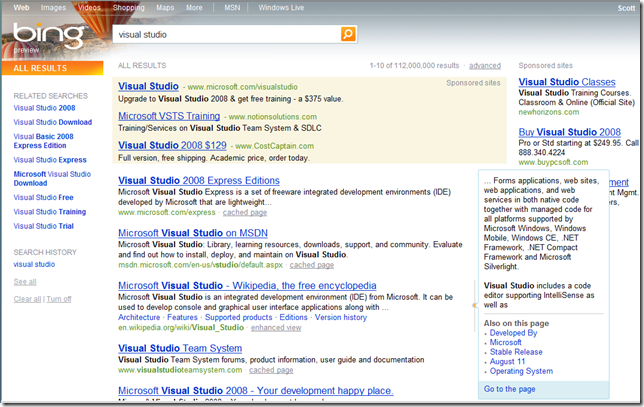Viewport: 644px width, 407px height.
Task: Open cached page for MSDN result
Action: point(312,265)
